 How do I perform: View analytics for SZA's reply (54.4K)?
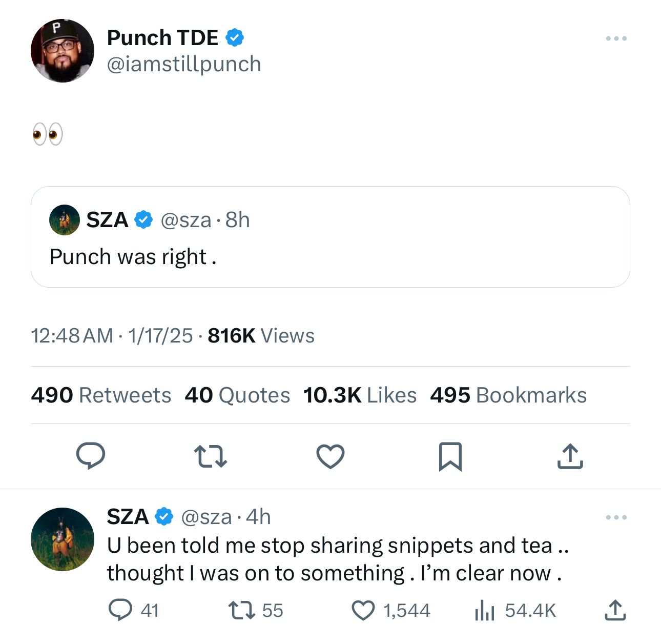(x=484, y=610)
